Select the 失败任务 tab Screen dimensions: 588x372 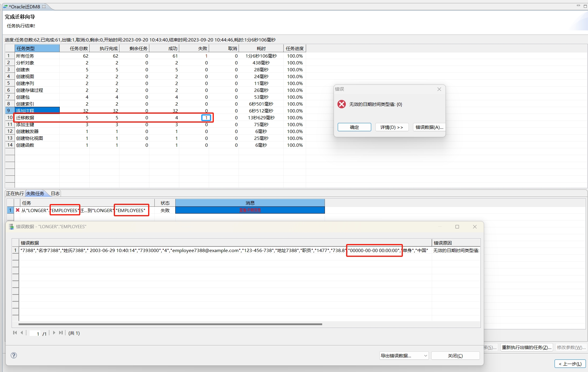(x=35, y=194)
